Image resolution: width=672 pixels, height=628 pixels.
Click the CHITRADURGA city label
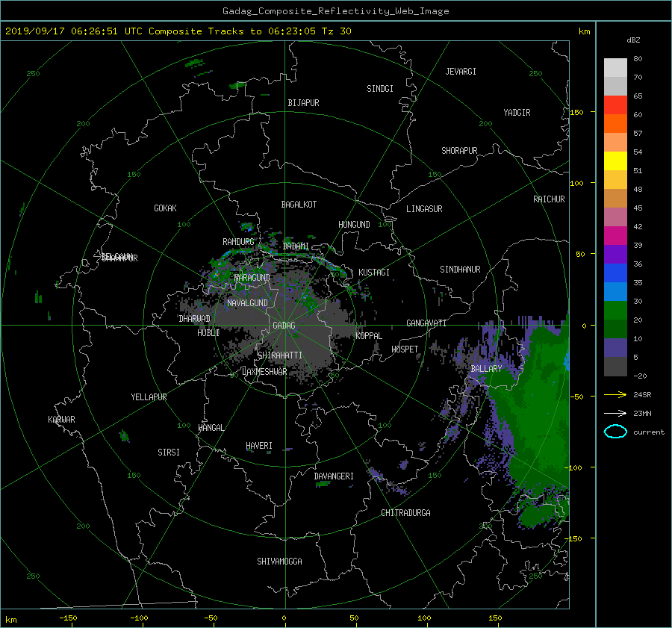[405, 513]
